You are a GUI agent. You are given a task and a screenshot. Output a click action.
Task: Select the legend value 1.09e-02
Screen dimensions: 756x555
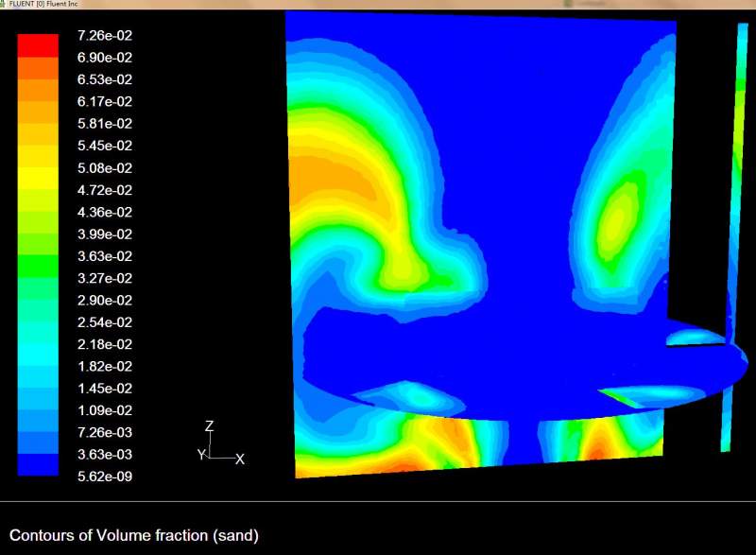105,411
